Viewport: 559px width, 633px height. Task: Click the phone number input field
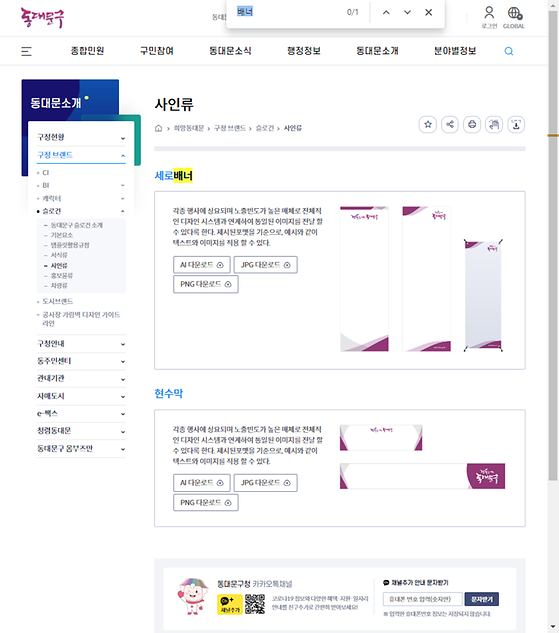pos(423,599)
